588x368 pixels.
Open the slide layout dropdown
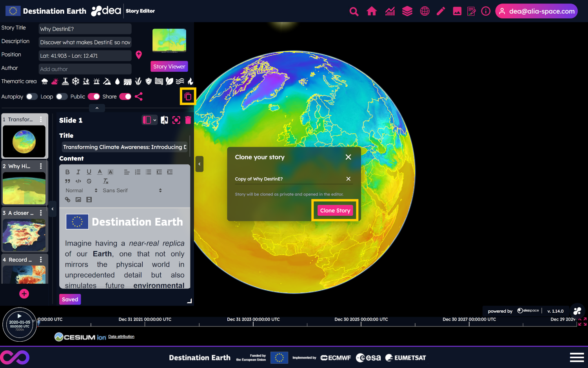tap(149, 120)
